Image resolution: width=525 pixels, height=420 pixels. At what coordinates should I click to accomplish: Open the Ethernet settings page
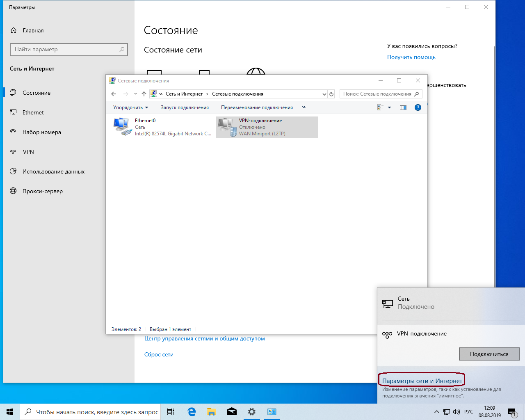point(33,112)
